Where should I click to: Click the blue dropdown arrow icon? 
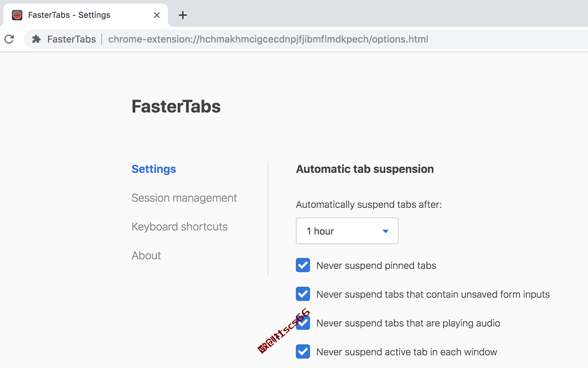pyautogui.click(x=386, y=231)
